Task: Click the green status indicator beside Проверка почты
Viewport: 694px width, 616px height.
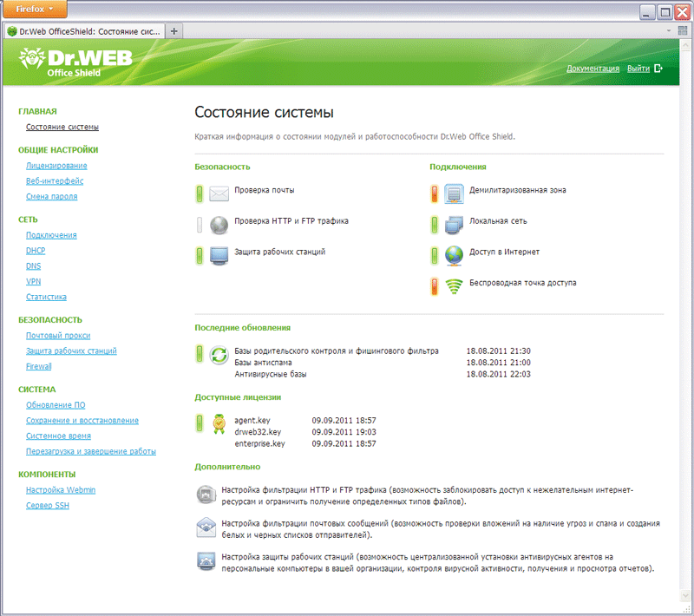Action: [x=200, y=193]
